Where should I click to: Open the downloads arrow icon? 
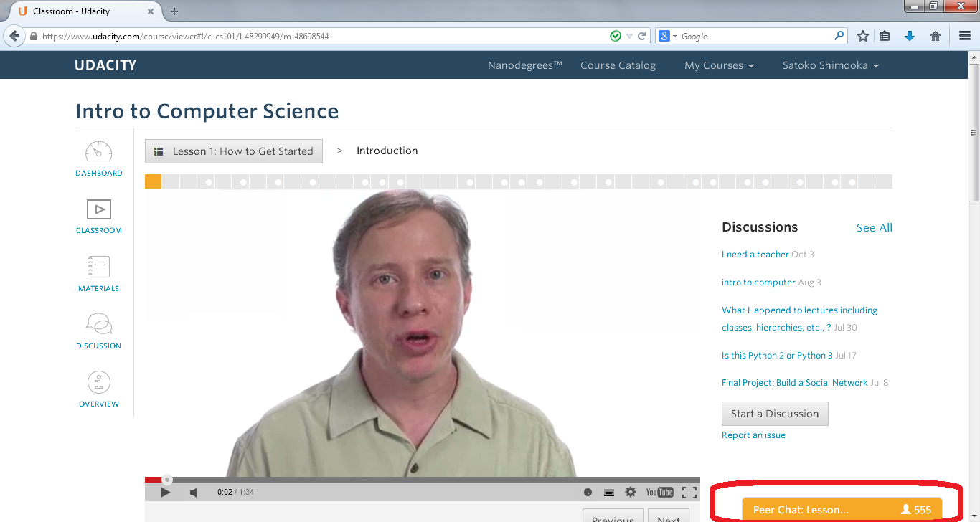[910, 36]
